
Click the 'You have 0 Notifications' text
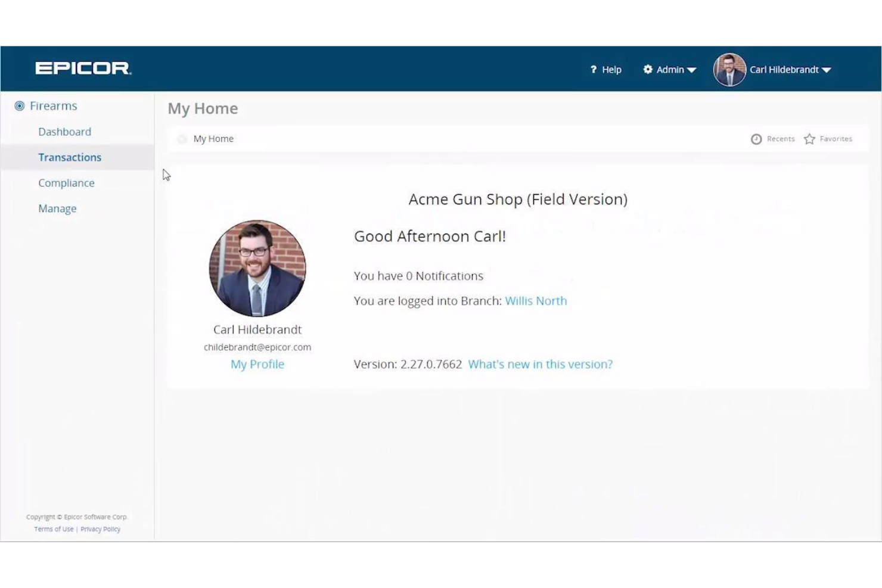pyautogui.click(x=418, y=276)
